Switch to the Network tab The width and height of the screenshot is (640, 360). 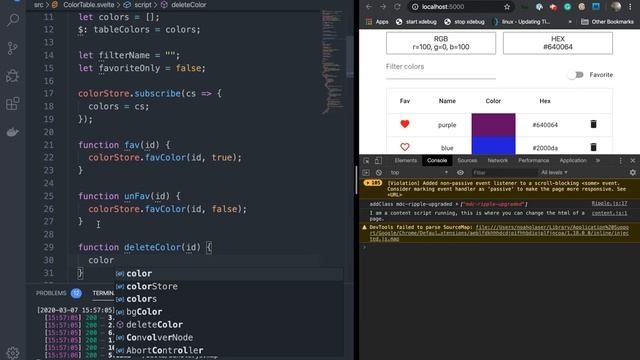coord(498,161)
